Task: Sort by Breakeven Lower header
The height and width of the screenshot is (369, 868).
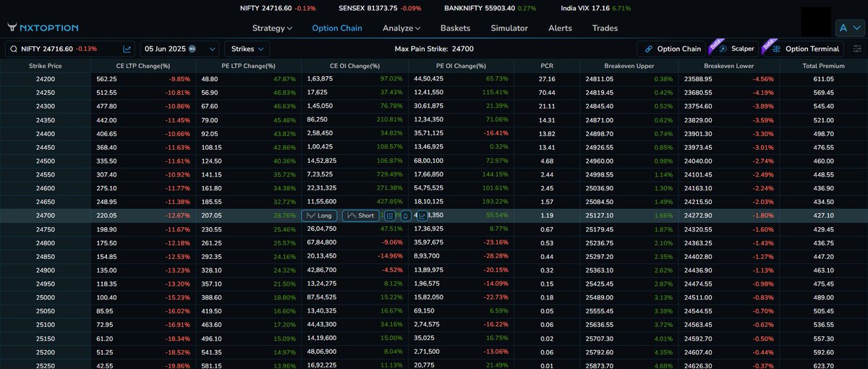Action: (728, 65)
